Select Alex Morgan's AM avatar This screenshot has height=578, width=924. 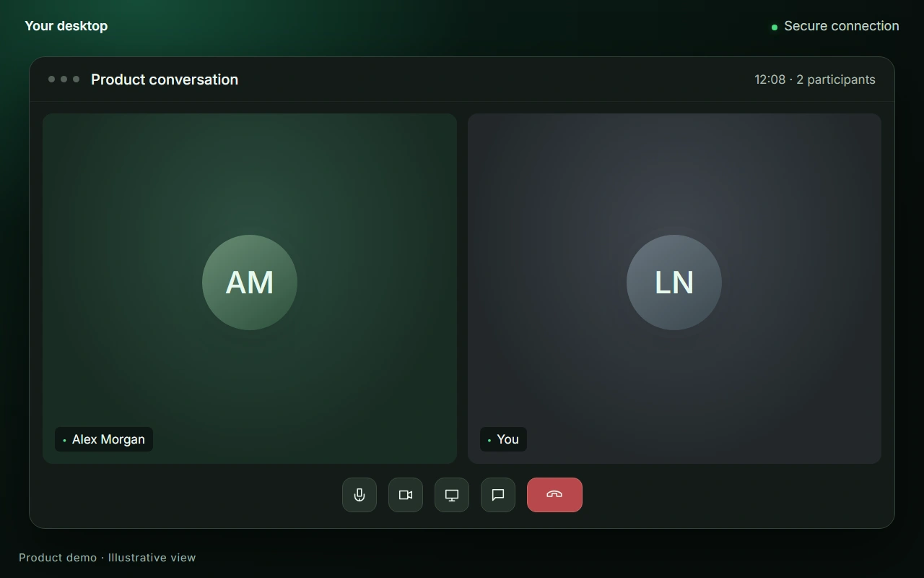click(250, 282)
